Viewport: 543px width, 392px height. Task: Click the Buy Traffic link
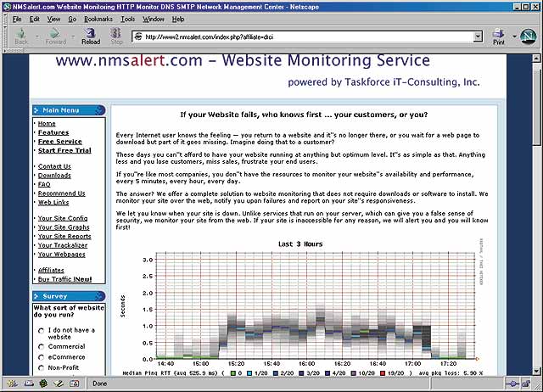[x=64, y=279]
